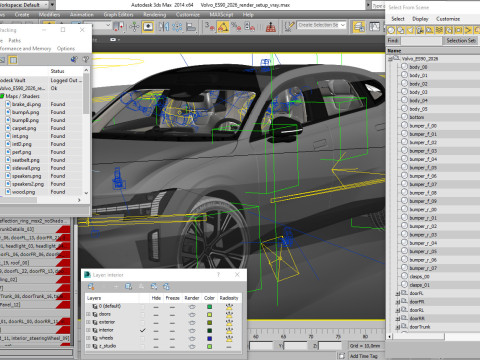Toggle Display Geometry filter in Select From Scene
The height and width of the screenshot is (360, 480).
click(391, 30)
